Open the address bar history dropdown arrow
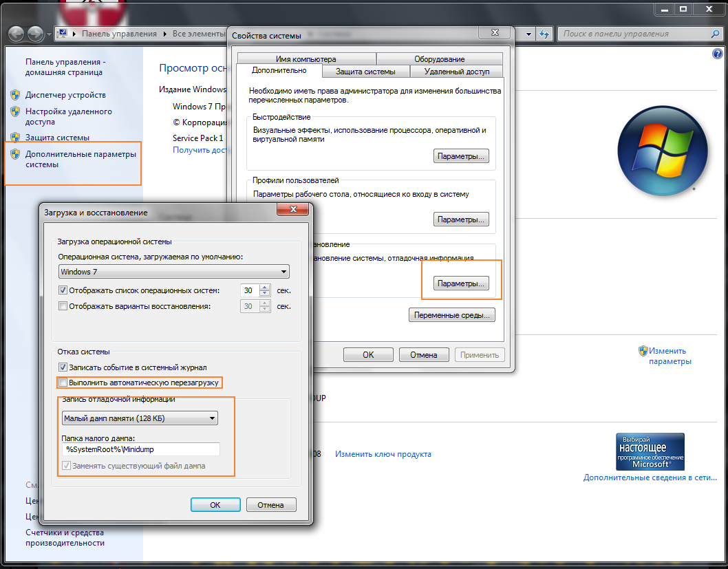Viewport: 728px width, 569px height. pos(528,34)
